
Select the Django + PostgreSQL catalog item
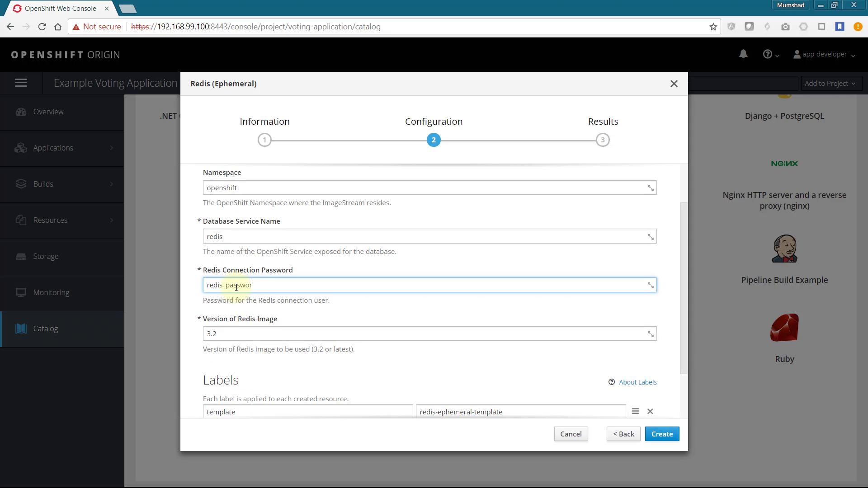click(784, 116)
